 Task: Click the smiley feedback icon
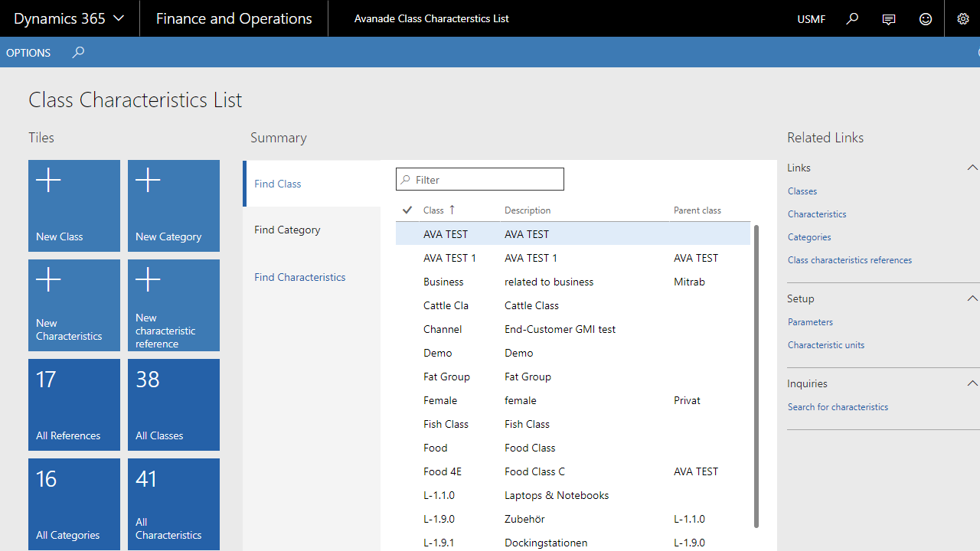click(926, 19)
